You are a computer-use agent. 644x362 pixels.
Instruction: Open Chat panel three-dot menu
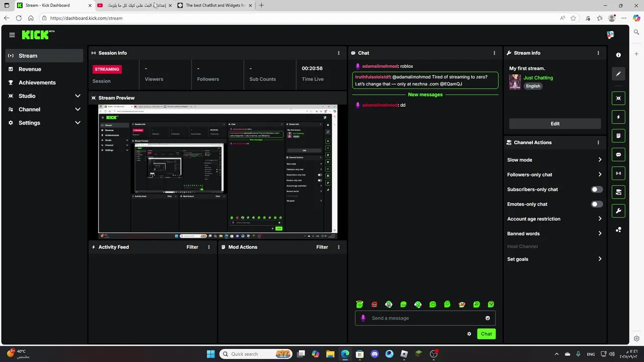494,53
